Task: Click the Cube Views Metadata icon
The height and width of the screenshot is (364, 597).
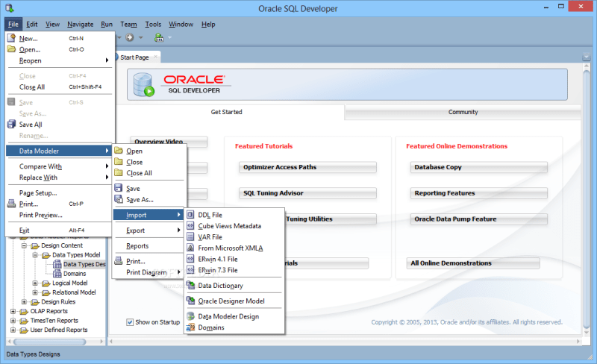Action: [x=190, y=226]
